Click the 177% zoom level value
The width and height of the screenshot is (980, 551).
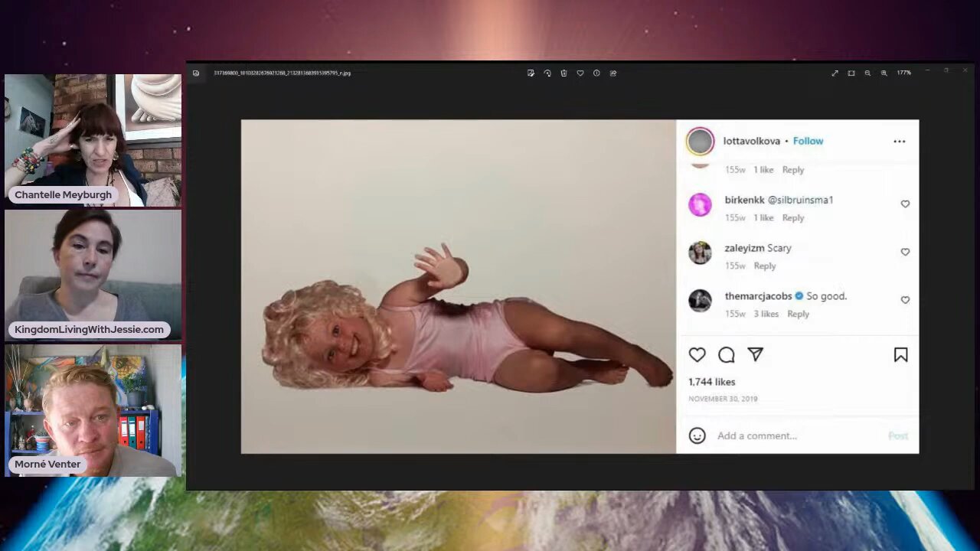(x=904, y=73)
